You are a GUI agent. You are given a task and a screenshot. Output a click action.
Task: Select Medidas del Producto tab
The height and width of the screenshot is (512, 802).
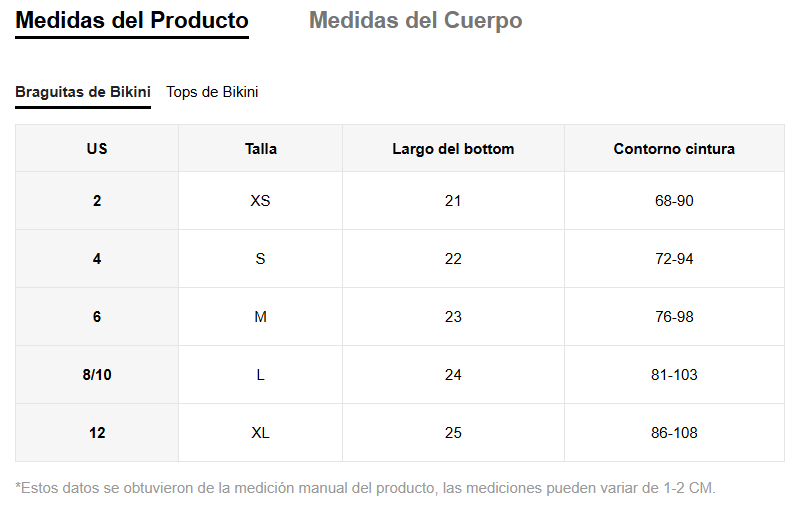click(132, 21)
